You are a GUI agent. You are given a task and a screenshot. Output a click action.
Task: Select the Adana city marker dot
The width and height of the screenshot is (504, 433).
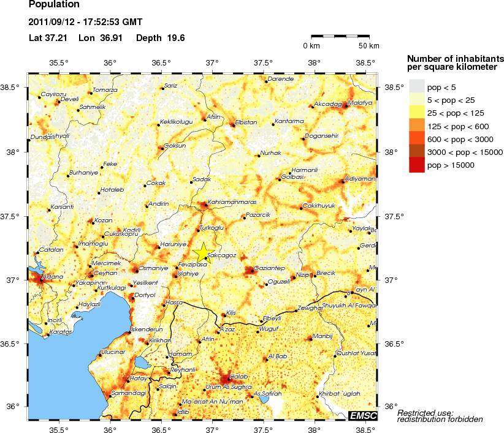[42, 279]
